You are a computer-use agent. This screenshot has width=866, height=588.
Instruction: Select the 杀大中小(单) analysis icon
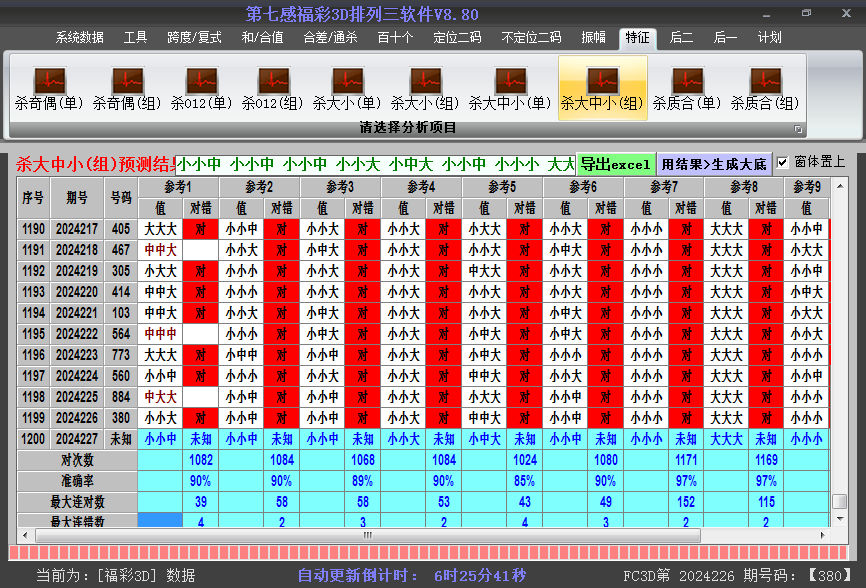(510, 86)
